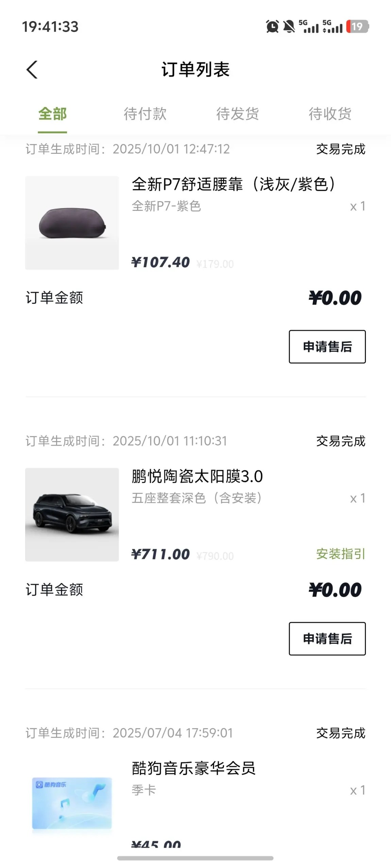Select the 待收货 tab
Image resolution: width=391 pixels, height=868 pixels.
click(x=330, y=114)
